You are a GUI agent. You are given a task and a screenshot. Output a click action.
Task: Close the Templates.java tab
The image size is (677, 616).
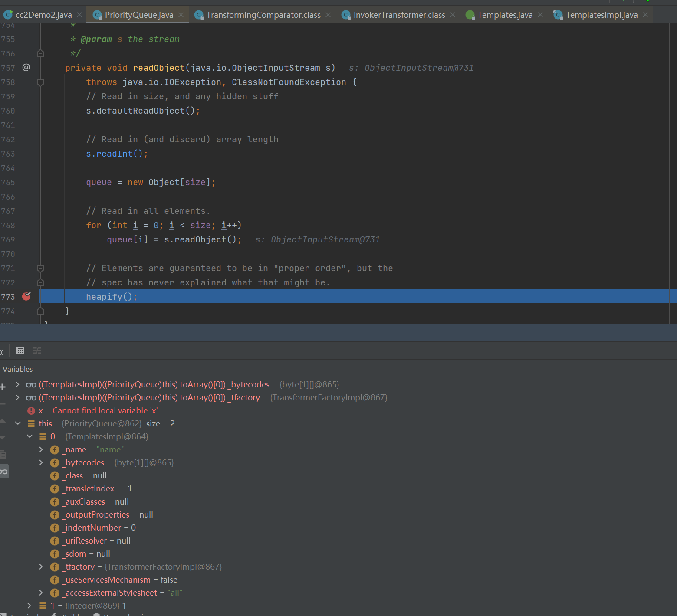(x=540, y=15)
